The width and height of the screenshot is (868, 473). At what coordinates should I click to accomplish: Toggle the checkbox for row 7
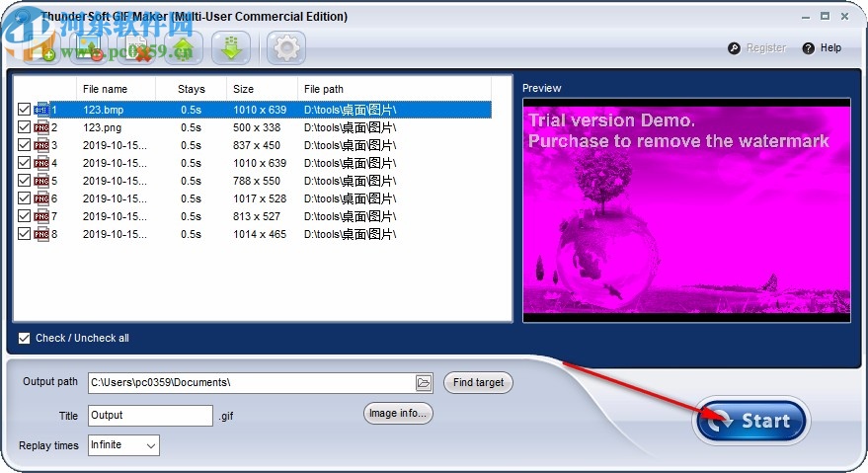24,215
